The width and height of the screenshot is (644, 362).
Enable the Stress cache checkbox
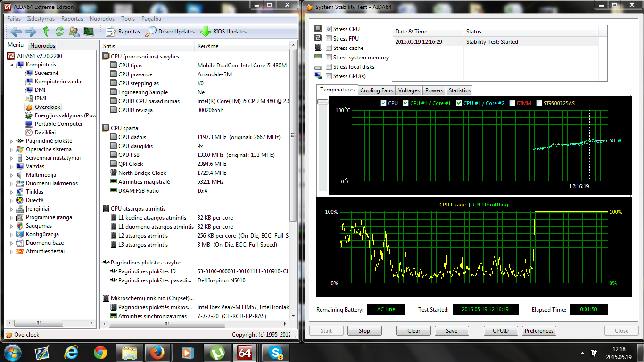coord(329,48)
